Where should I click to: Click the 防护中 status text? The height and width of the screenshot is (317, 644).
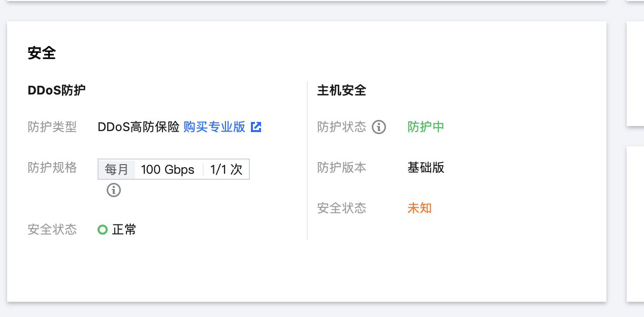426,127
